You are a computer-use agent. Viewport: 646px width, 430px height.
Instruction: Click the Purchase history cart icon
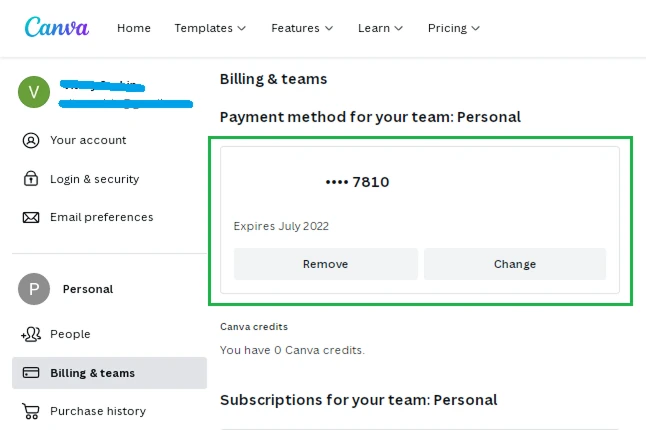[x=31, y=411]
